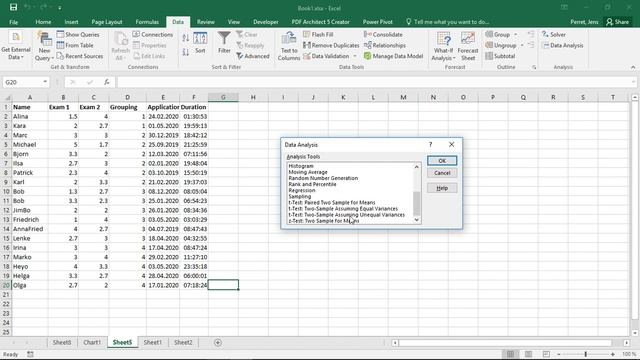Click Consolidate

(x=383, y=35)
